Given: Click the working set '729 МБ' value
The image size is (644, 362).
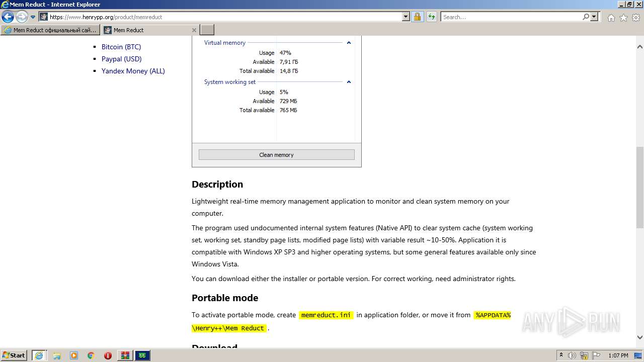Looking at the screenshot, I should point(288,101).
